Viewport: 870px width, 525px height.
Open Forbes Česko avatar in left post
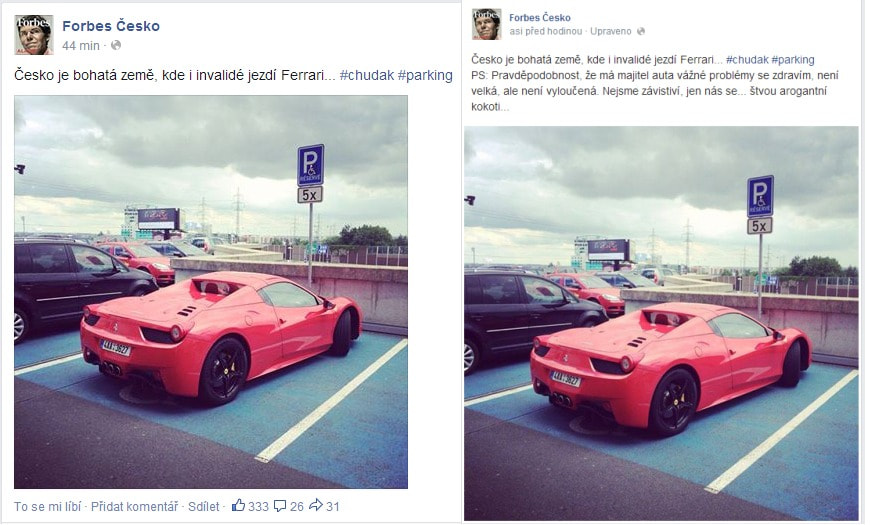[34, 35]
